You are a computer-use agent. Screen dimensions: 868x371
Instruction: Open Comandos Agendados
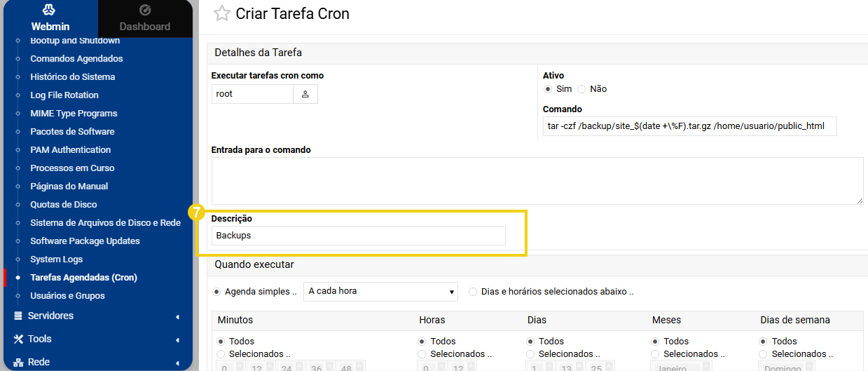point(76,59)
